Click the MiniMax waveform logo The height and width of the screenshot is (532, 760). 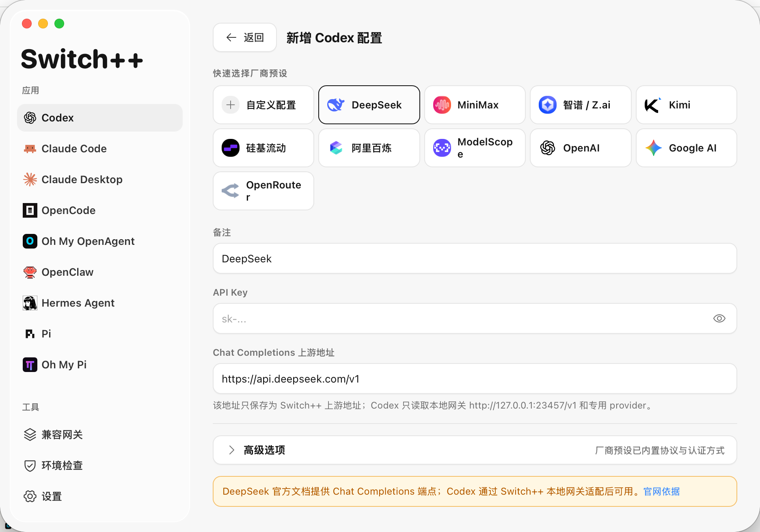tap(442, 105)
